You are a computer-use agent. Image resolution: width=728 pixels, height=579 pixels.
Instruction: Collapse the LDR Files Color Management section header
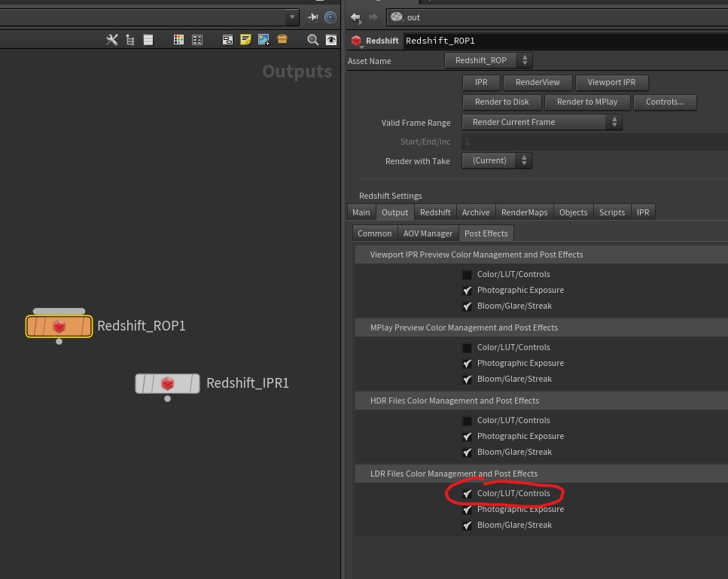pyautogui.click(x=541, y=474)
